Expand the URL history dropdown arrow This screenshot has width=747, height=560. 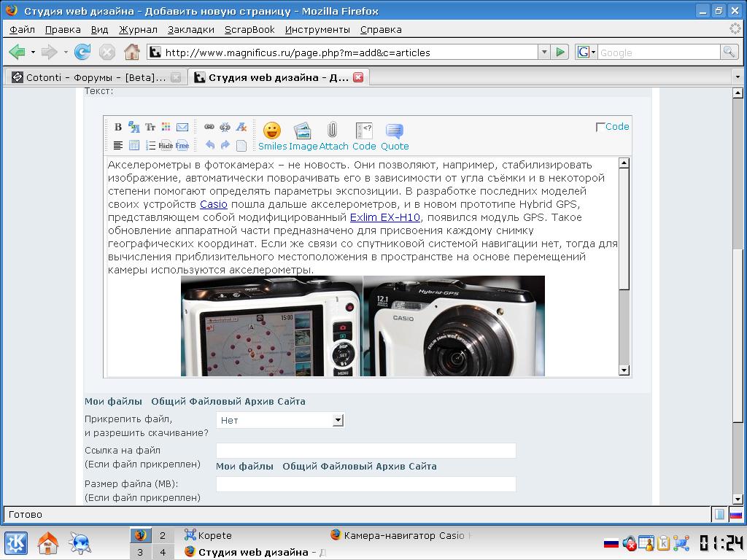(x=543, y=52)
